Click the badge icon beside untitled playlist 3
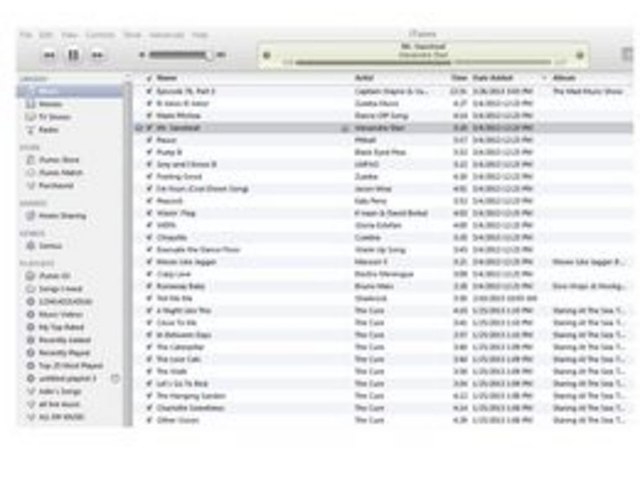The width and height of the screenshot is (640, 480). tap(115, 379)
